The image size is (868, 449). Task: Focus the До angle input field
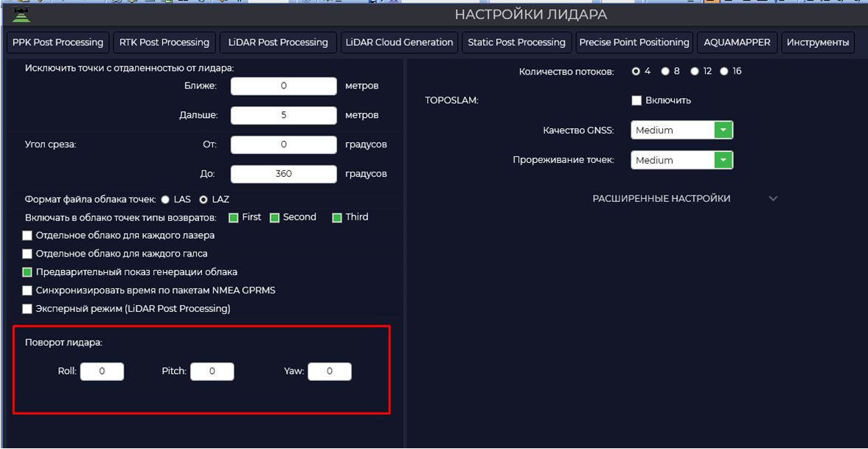click(283, 174)
